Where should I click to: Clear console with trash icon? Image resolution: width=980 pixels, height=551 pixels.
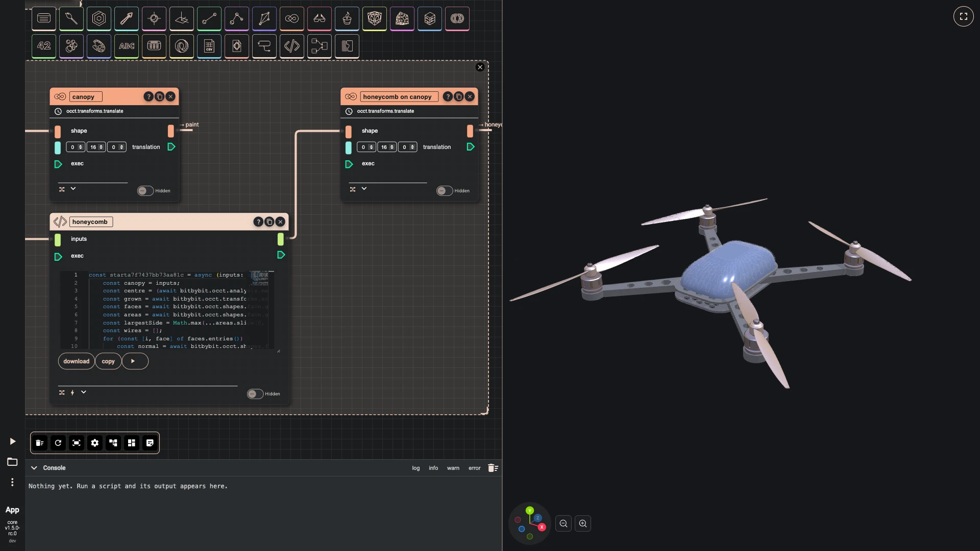point(493,468)
